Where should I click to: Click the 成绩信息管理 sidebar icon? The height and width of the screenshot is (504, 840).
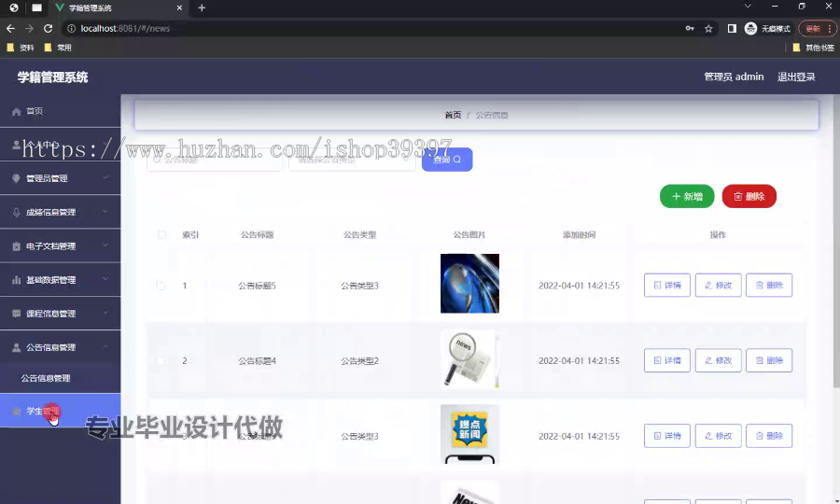16,212
